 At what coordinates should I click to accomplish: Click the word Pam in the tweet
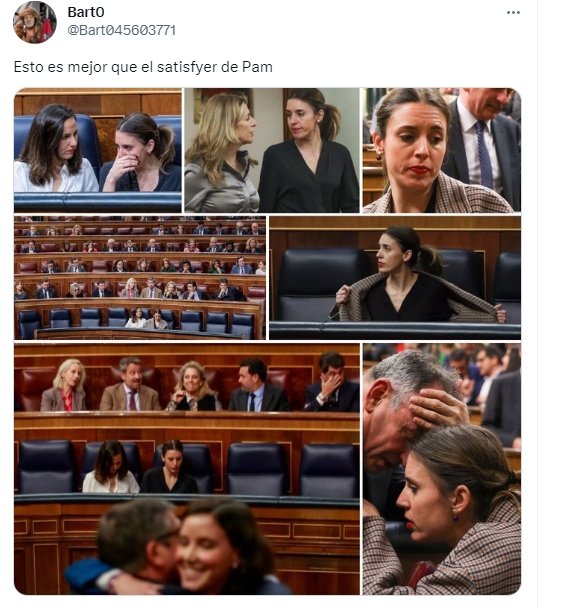tap(257, 67)
